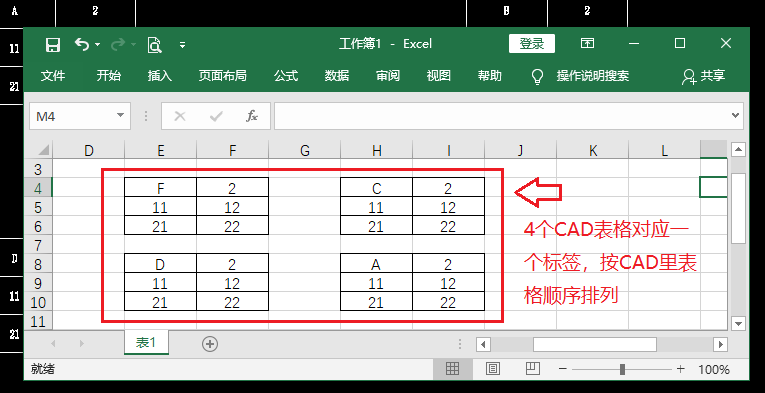Click the vertical scrollbar up arrow
765x393 pixels.
739,149
